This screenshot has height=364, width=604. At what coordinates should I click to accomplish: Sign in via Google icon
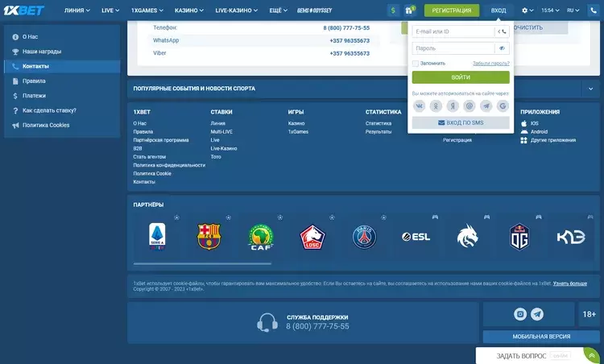pyautogui.click(x=503, y=105)
